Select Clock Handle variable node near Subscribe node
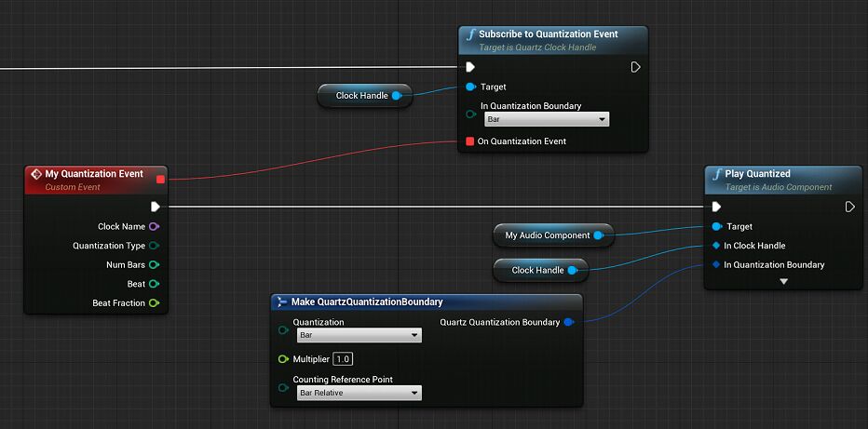 [x=361, y=96]
